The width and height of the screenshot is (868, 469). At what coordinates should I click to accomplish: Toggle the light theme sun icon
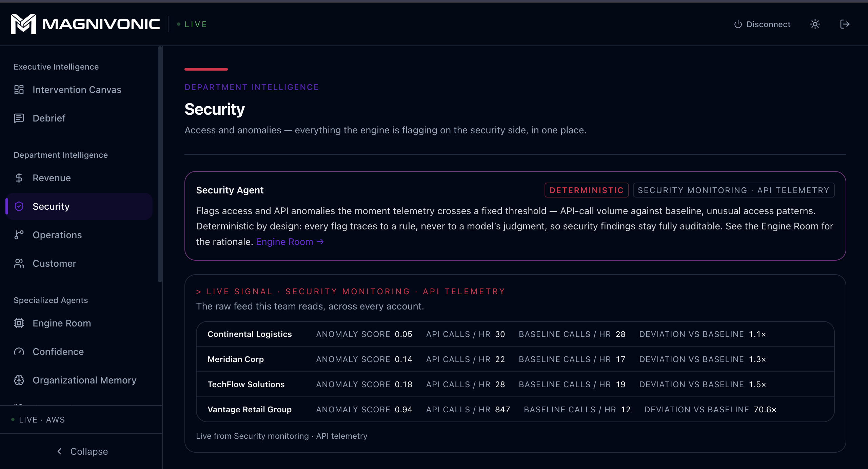[x=815, y=24]
